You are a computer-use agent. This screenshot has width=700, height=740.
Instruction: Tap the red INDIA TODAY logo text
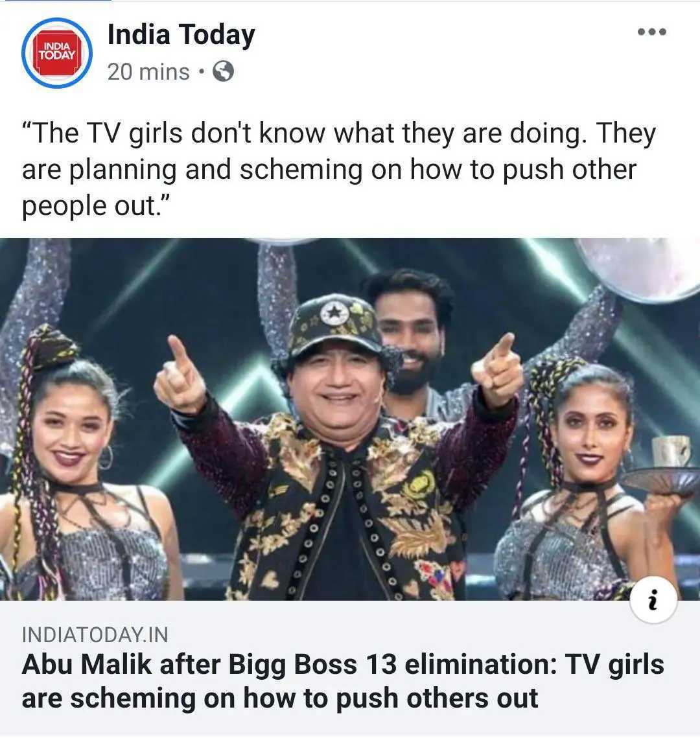[x=56, y=51]
